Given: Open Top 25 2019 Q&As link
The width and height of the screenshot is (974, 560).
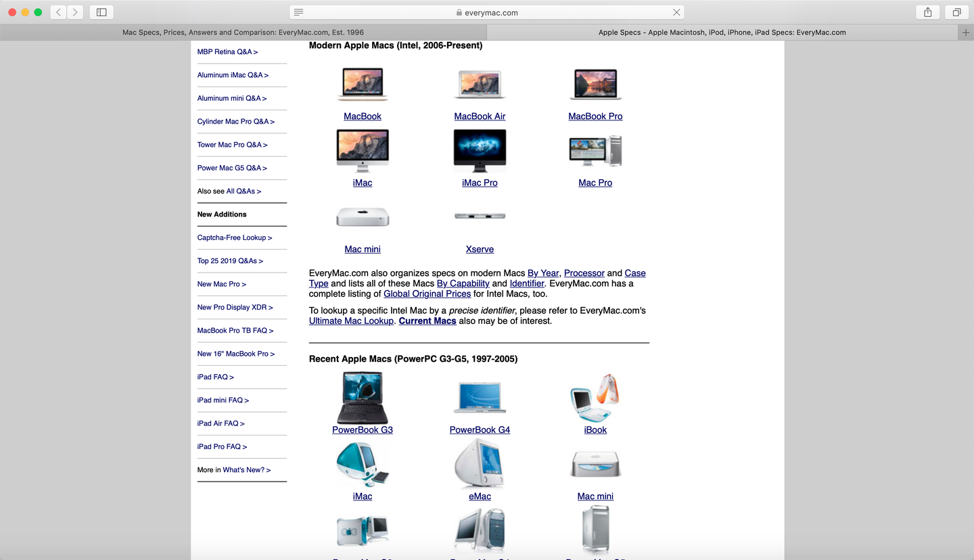Looking at the screenshot, I should point(230,261).
